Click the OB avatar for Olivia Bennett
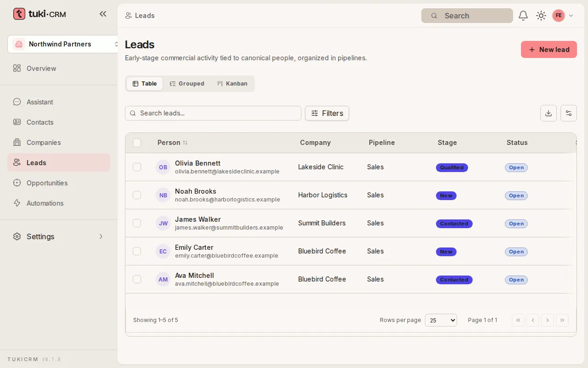588x368 pixels. coord(163,167)
